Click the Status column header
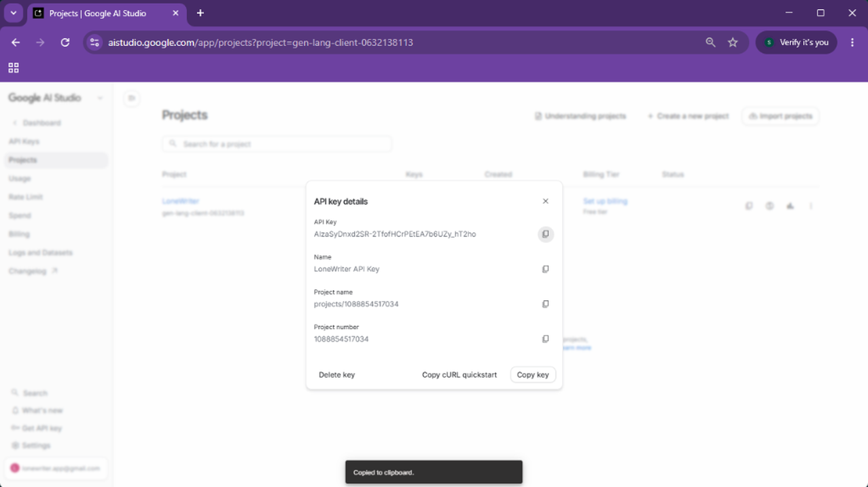 tap(673, 175)
